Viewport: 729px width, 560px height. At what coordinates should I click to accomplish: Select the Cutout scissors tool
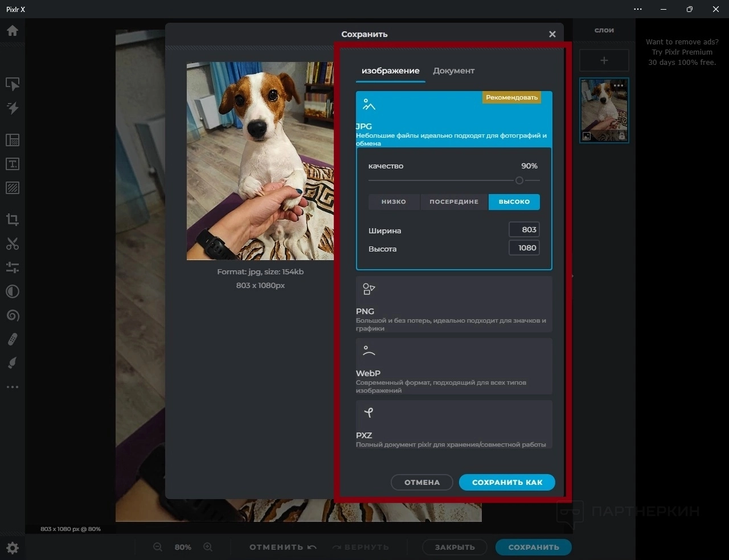coord(13,244)
